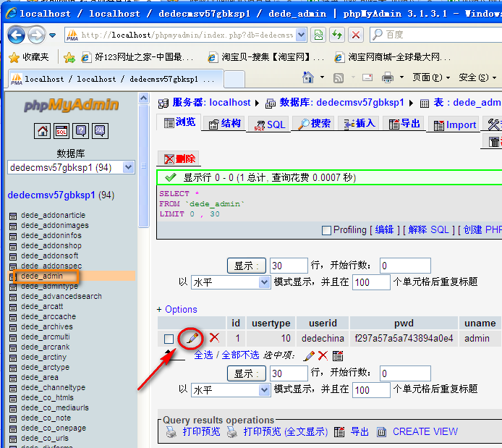Click the red X delete icon in row 1
This screenshot has width=502, height=448.
click(x=214, y=337)
